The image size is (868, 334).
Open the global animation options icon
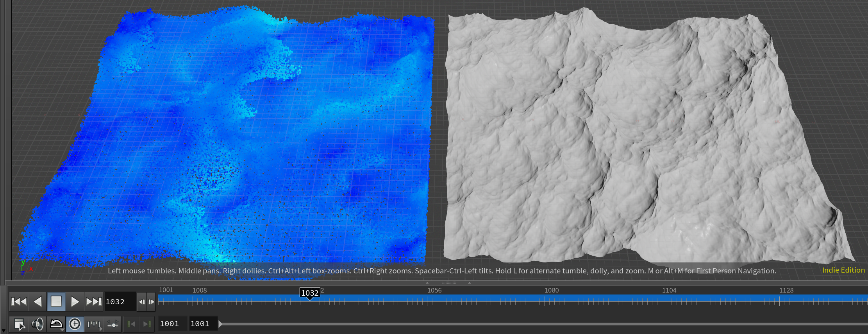click(x=19, y=324)
